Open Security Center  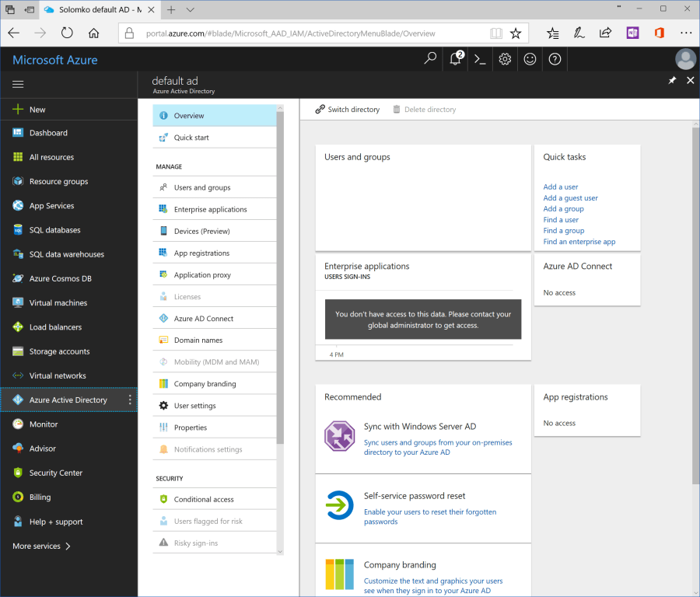[x=68, y=473]
